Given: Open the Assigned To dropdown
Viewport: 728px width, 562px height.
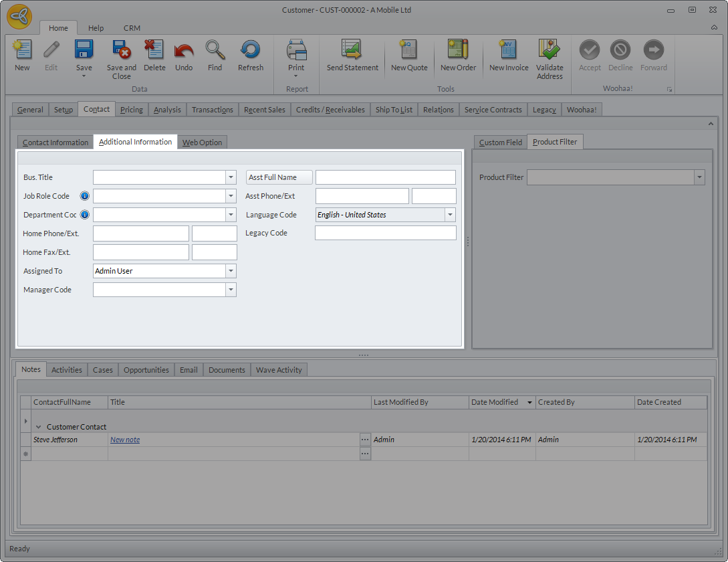Looking at the screenshot, I should coord(231,271).
